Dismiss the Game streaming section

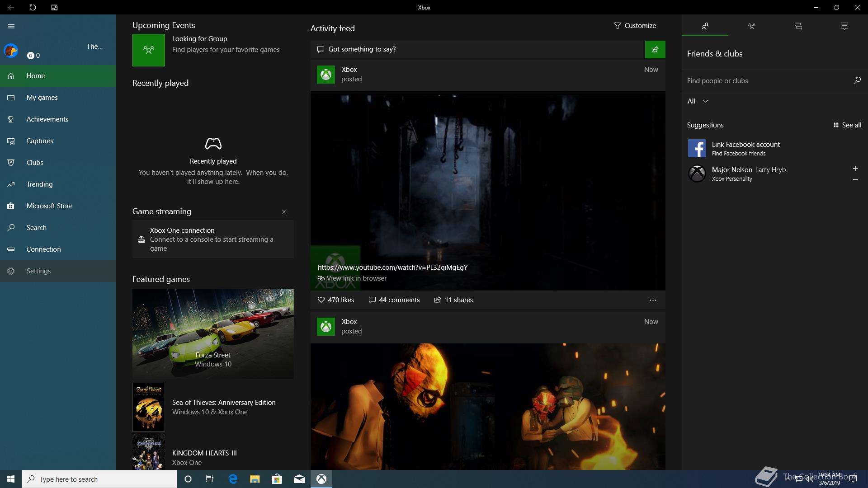point(284,212)
